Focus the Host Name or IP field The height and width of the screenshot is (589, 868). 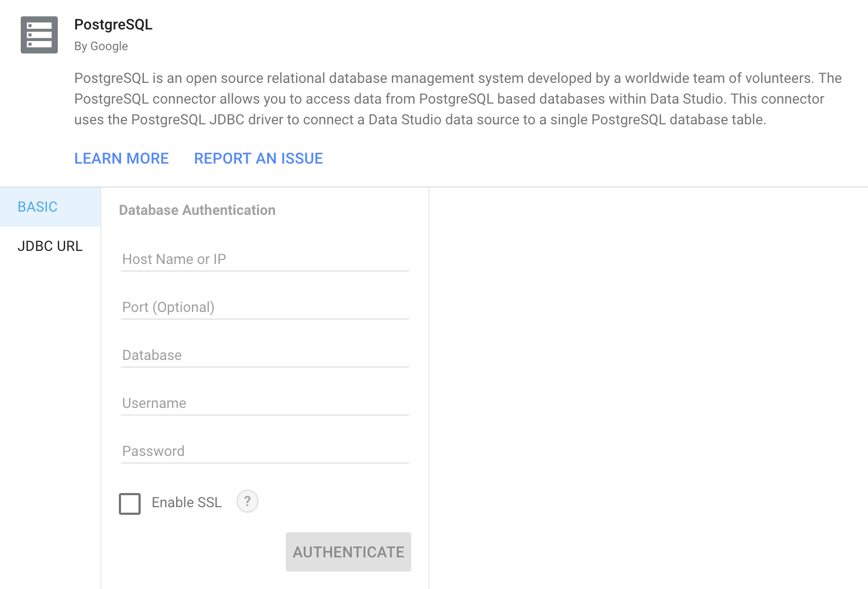(x=265, y=260)
